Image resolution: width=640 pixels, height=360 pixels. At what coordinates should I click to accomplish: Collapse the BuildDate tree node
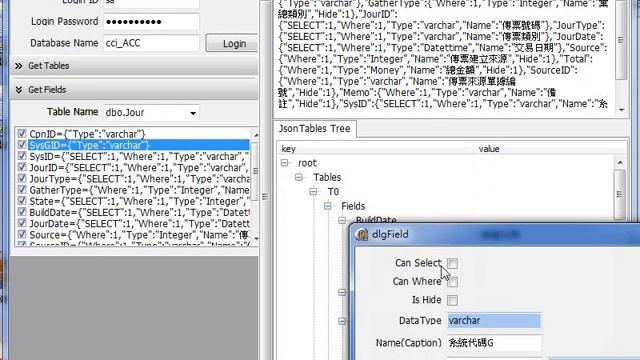click(342, 220)
